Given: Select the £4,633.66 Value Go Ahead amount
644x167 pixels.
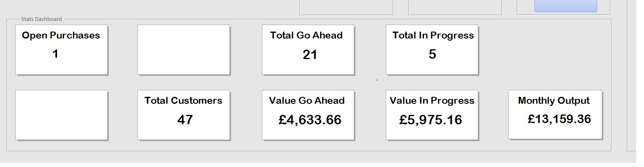Looking at the screenshot, I should coord(310,120).
